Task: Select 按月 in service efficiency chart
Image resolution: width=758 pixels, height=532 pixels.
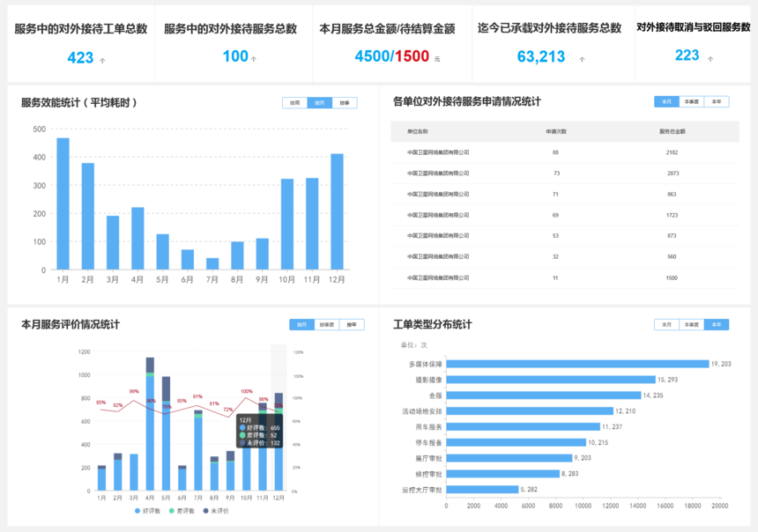Action: tap(320, 103)
